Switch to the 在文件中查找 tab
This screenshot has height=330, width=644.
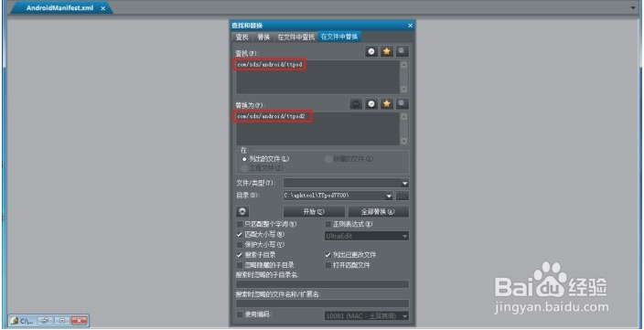click(296, 37)
